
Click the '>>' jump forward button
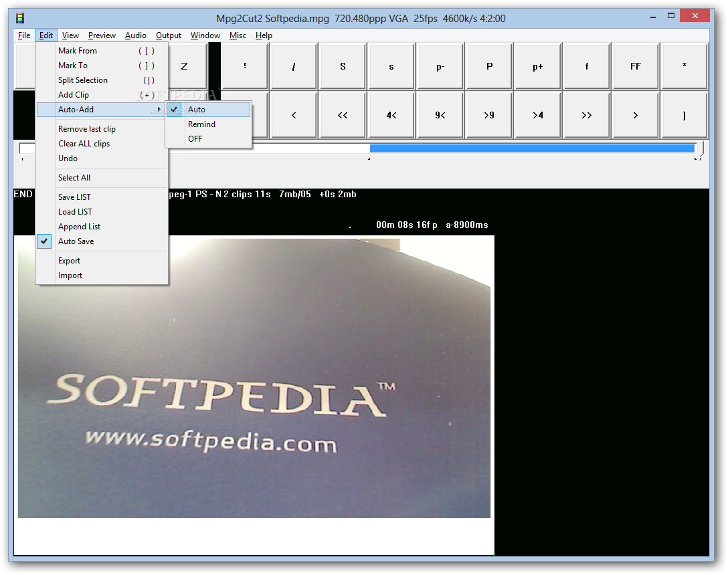[587, 115]
